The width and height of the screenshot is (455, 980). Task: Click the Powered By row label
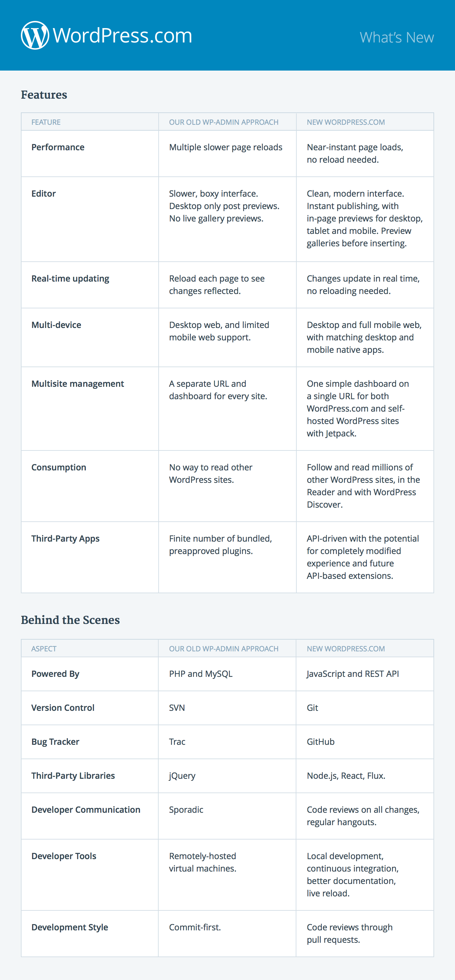pyautogui.click(x=55, y=674)
